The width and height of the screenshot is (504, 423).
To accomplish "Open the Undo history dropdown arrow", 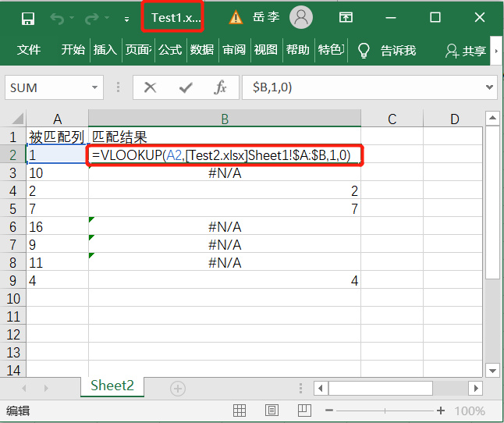I will 72,18.
